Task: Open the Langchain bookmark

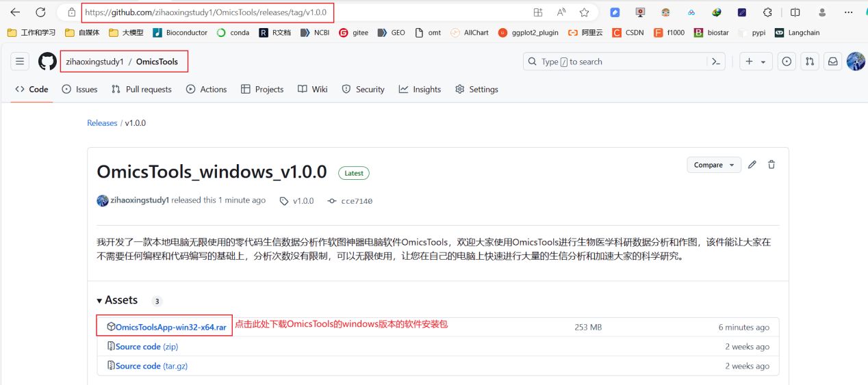Action: [797, 32]
